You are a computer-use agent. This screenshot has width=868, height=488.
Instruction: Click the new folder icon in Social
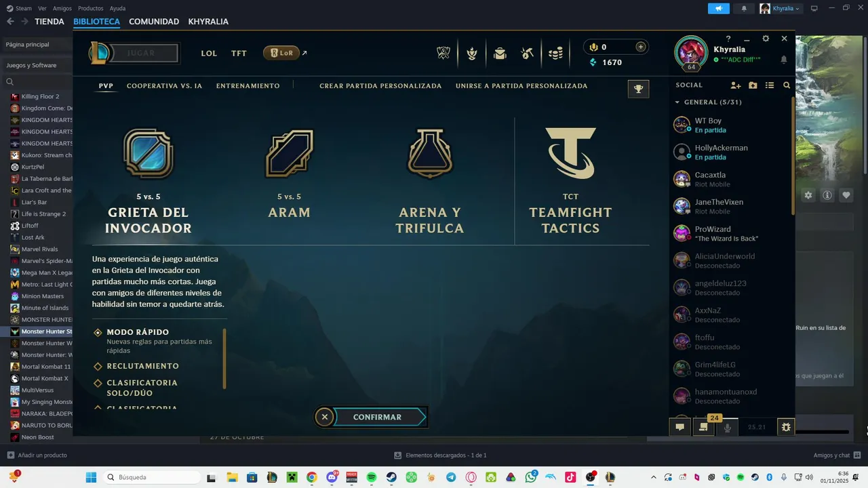753,85
